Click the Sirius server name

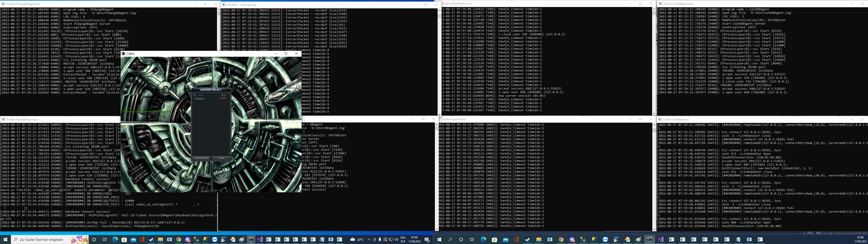pyautogui.click(x=200, y=95)
